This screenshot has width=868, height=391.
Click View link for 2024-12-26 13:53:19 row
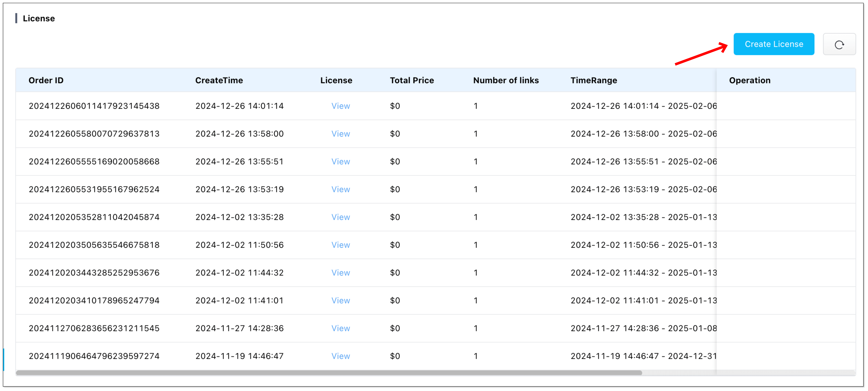point(340,189)
